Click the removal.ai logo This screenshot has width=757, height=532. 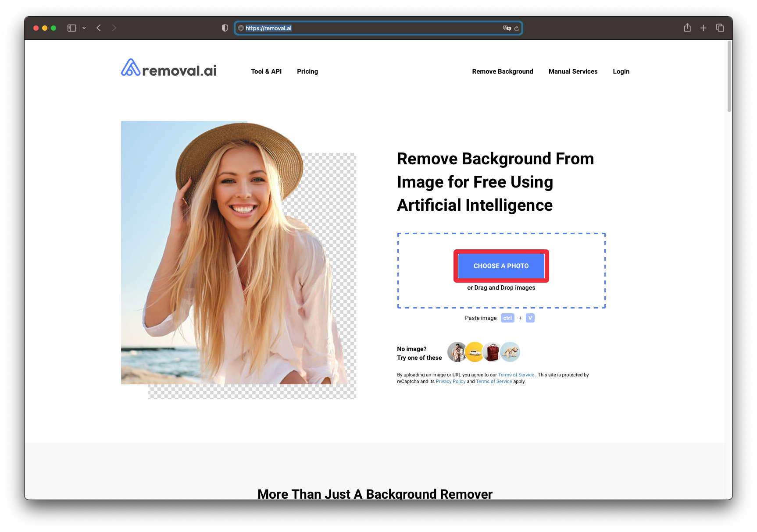169,68
